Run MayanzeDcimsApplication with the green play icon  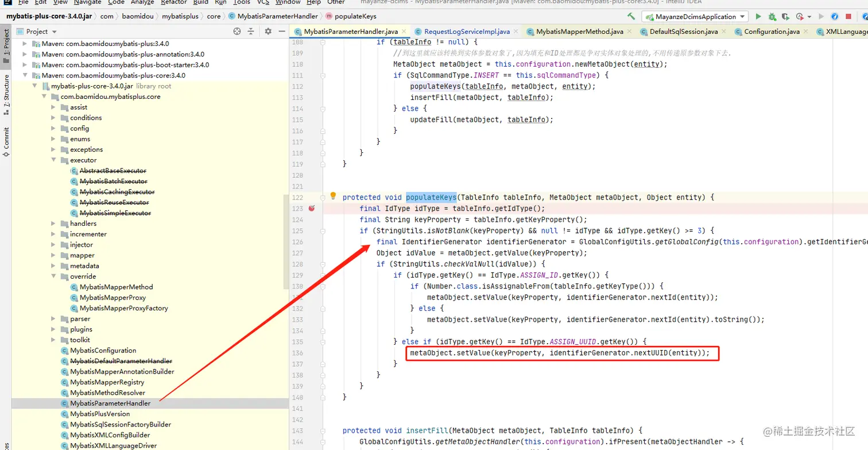tap(758, 17)
